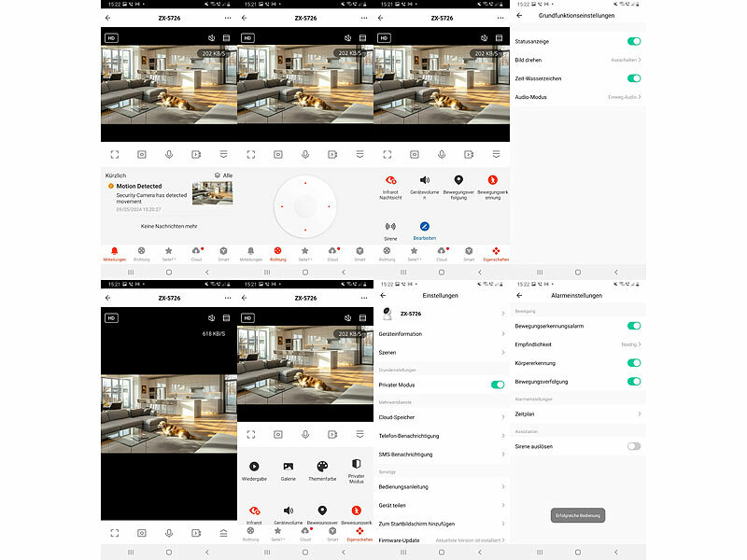Open Gerätevolumen speaker icon above Bearbeiten
The width and height of the screenshot is (747, 560).
click(x=425, y=180)
